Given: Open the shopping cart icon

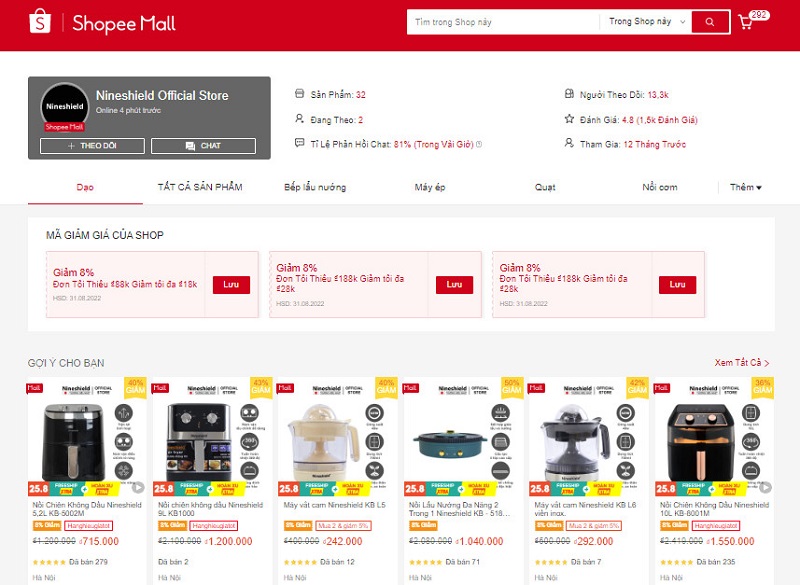Looking at the screenshot, I should tap(745, 22).
